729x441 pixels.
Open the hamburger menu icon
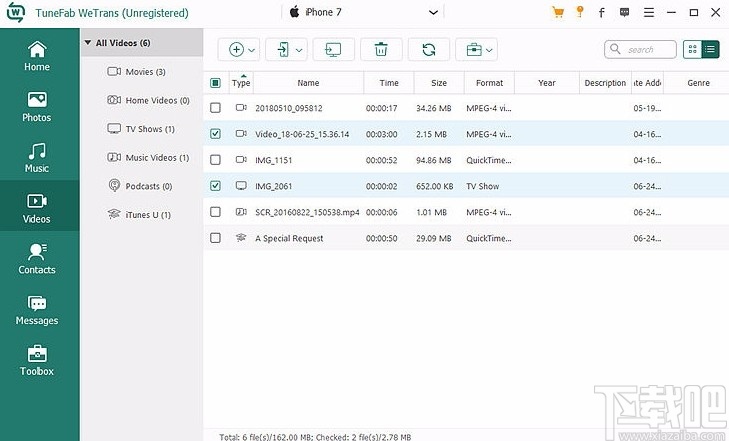(x=649, y=13)
